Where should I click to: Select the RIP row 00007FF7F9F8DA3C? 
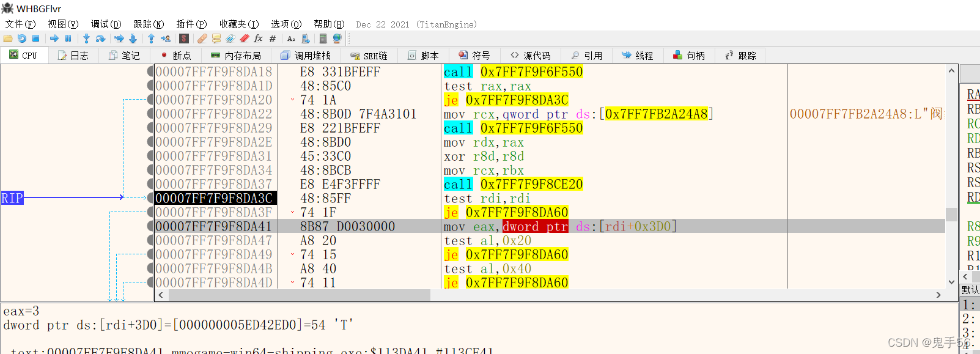pos(550,198)
